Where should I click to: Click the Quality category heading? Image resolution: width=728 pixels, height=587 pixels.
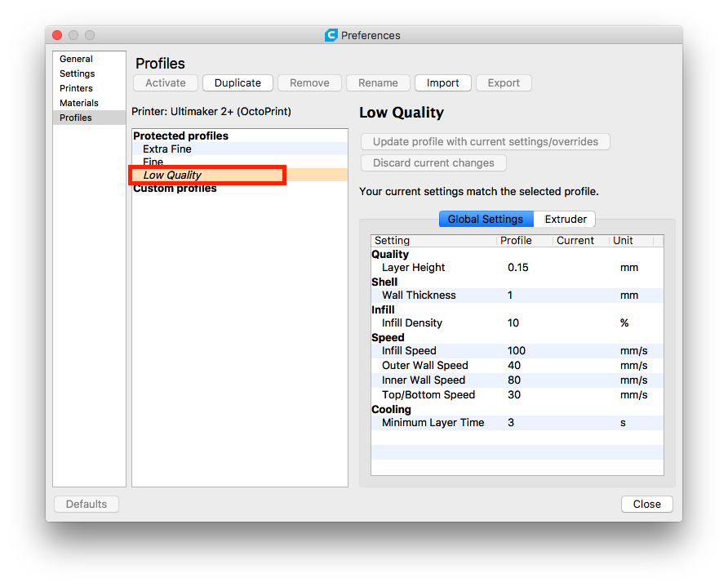click(390, 255)
